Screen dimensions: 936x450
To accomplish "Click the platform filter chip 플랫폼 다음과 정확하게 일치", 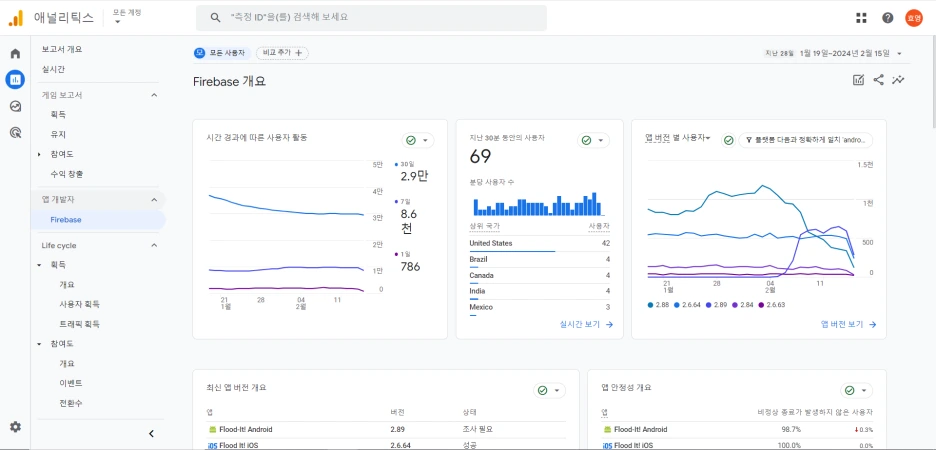I will coord(806,140).
